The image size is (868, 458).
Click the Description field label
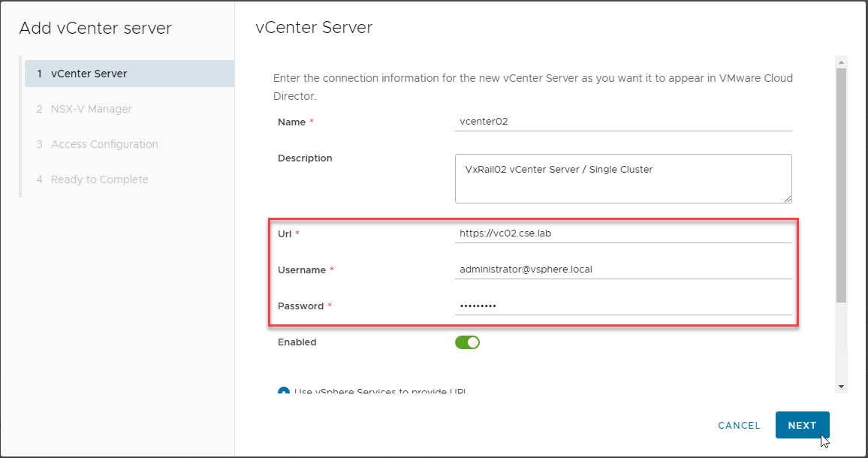305,158
